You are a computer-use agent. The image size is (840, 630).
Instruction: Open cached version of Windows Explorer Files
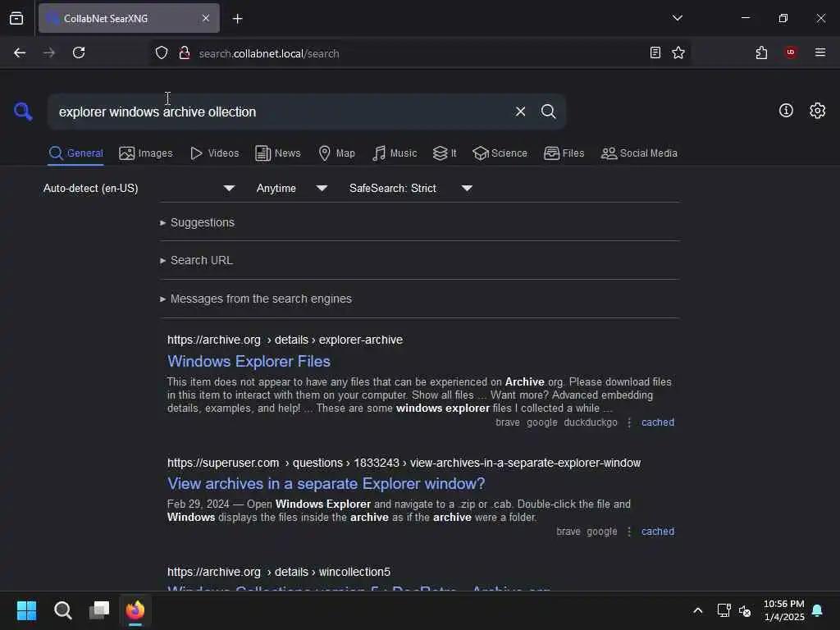(x=657, y=422)
